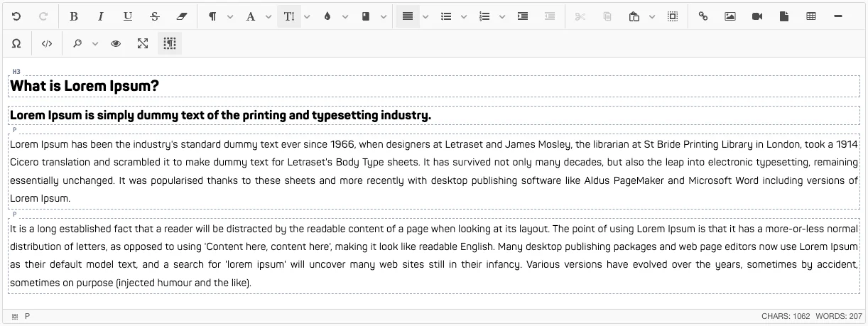Toggle bold formatting
868x326 pixels.
pos(74,16)
